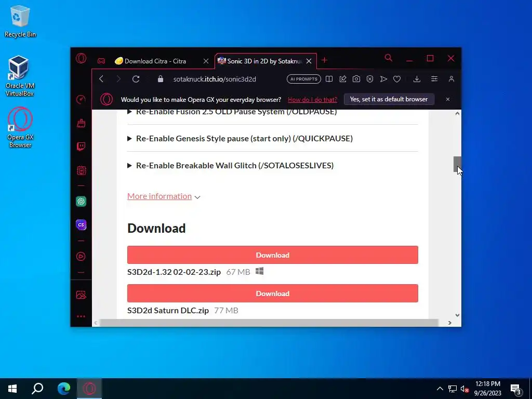Open GX Cleaner in the sidebar
This screenshot has height=399, width=532.
point(81,123)
